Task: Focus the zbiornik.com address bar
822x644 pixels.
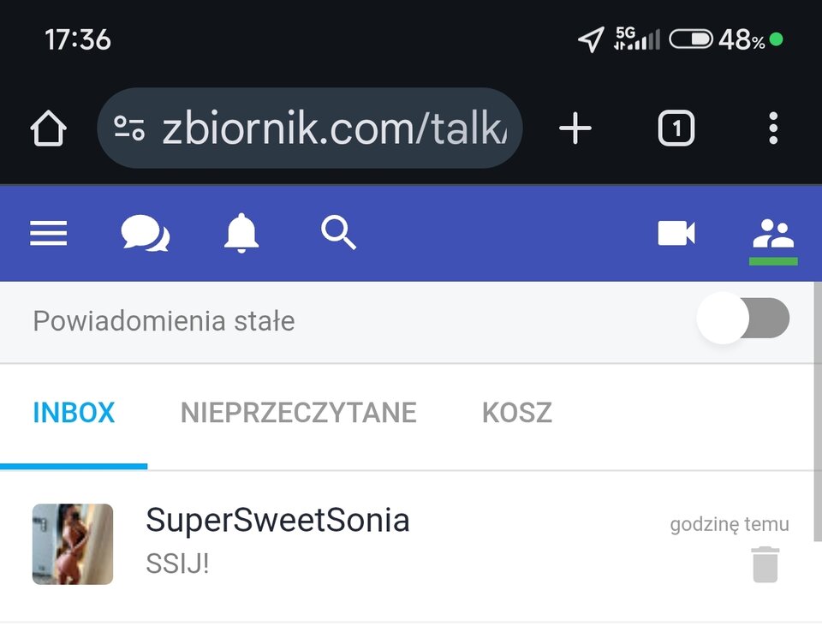Action: point(334,129)
